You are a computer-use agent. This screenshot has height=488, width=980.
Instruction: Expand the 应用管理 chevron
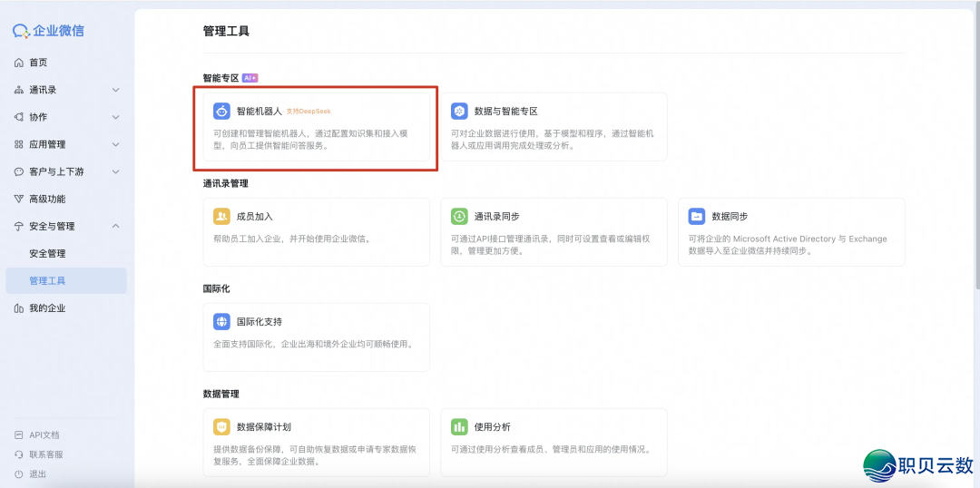coord(115,144)
